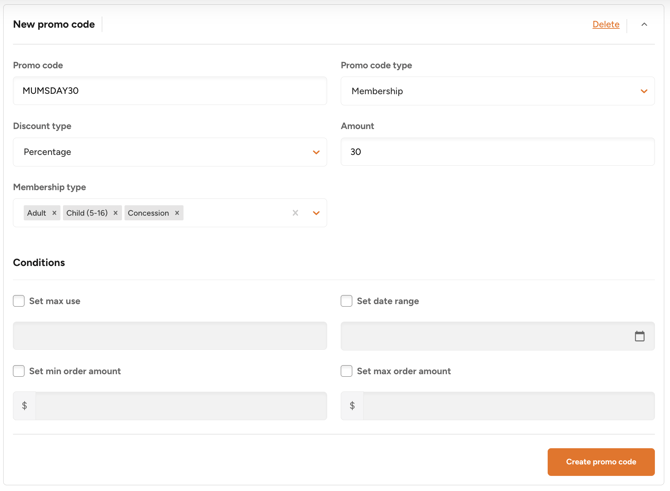Click the Create promo code button

[x=600, y=462]
